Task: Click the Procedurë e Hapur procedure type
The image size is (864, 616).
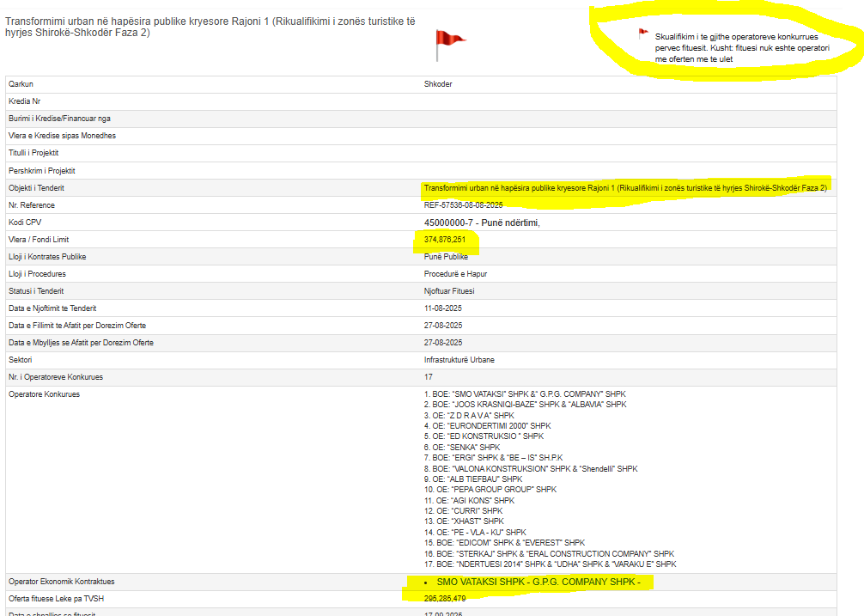Action: [455, 274]
